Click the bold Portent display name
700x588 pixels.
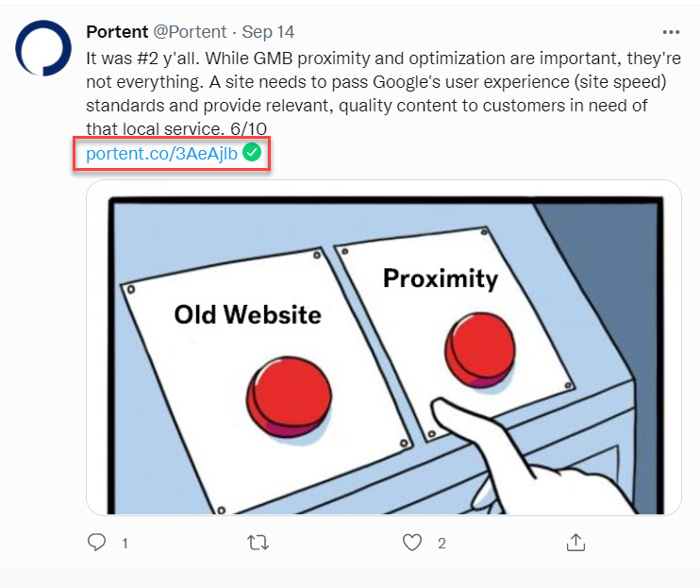point(117,32)
